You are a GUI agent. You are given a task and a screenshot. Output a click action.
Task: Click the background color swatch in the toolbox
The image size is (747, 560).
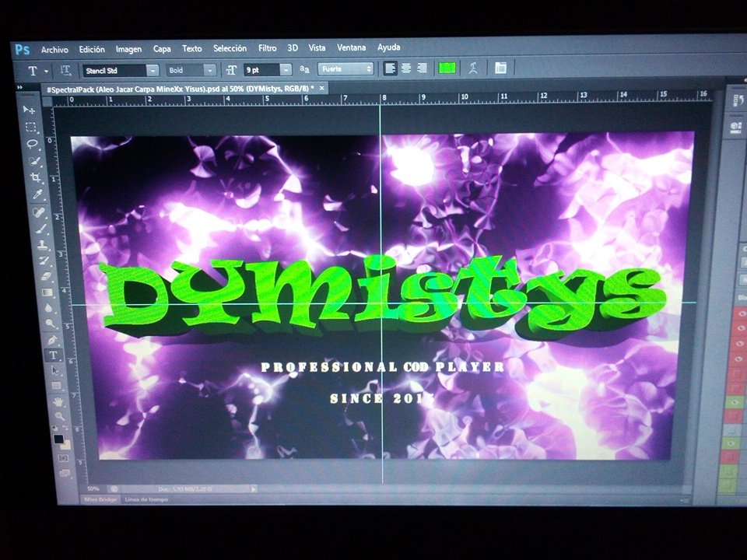tap(66, 446)
